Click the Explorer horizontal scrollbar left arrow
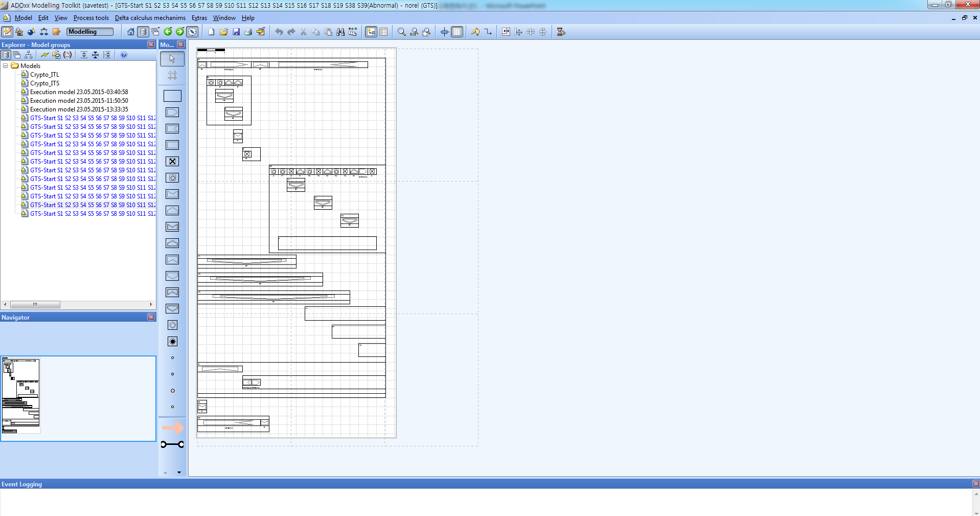This screenshot has height=516, width=980. point(5,304)
